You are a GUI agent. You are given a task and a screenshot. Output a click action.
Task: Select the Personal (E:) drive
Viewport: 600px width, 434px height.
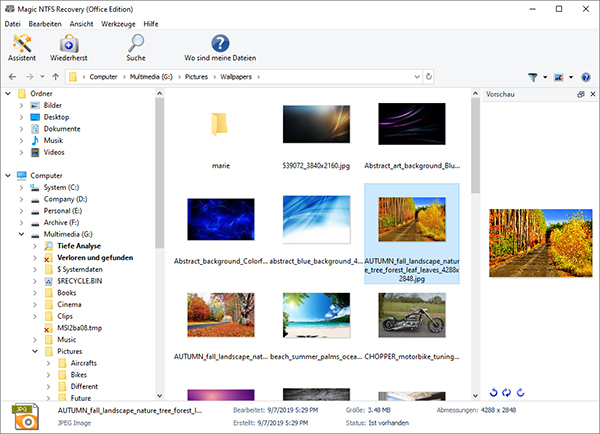(63, 211)
